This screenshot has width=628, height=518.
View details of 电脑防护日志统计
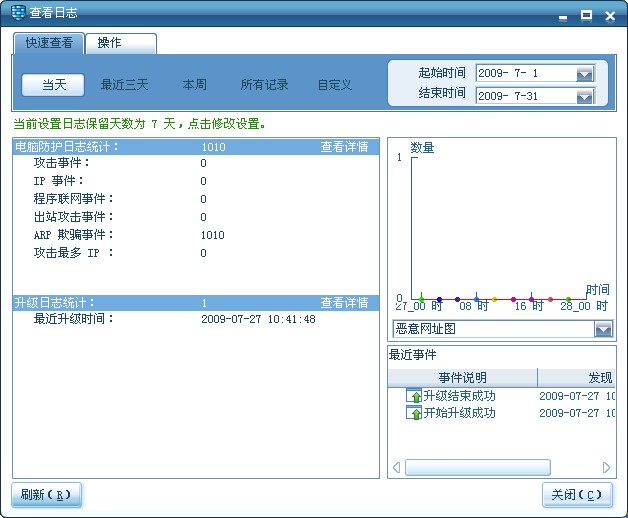344,147
